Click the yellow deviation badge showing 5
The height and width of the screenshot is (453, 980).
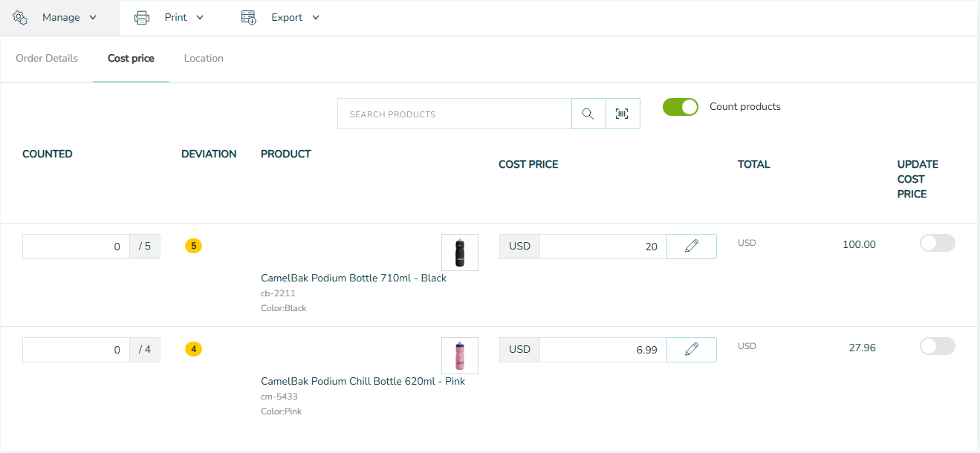193,246
